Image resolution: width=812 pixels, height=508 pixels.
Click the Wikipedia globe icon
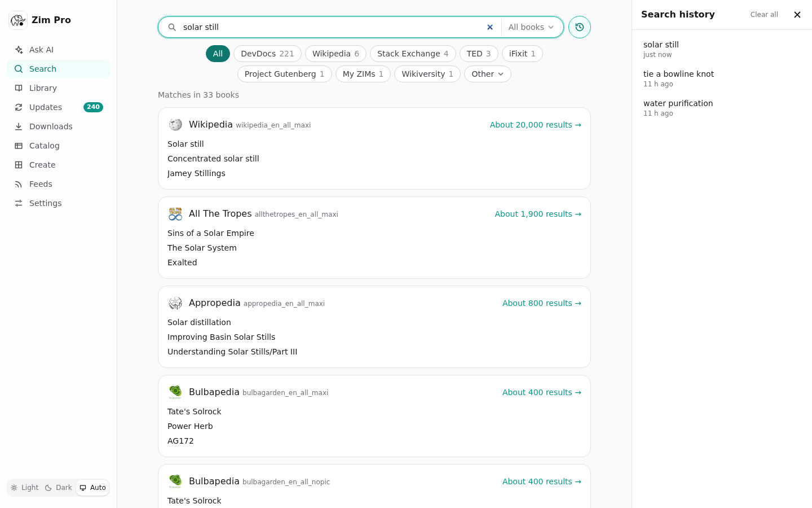[175, 125]
